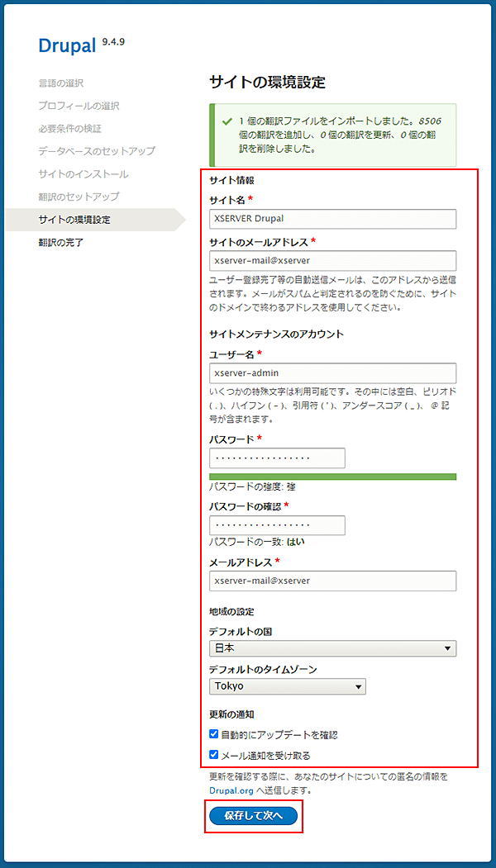The width and height of the screenshot is (496, 868).
Task: Toggle メール通知を受け取る checkbox
Action: (214, 754)
